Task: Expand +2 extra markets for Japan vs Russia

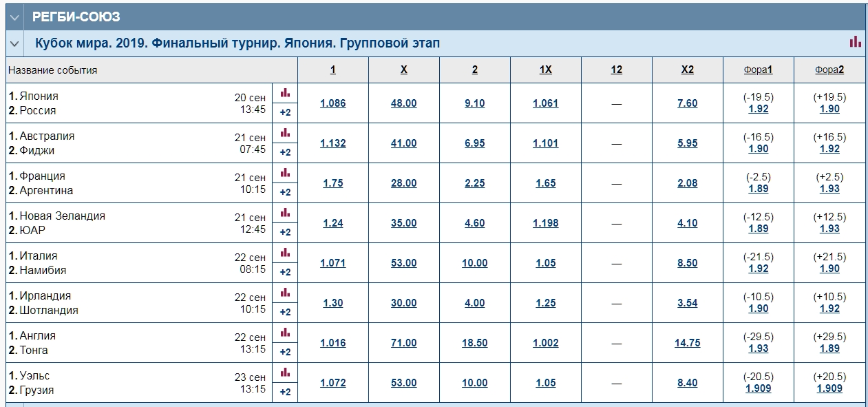Action: coord(285,112)
